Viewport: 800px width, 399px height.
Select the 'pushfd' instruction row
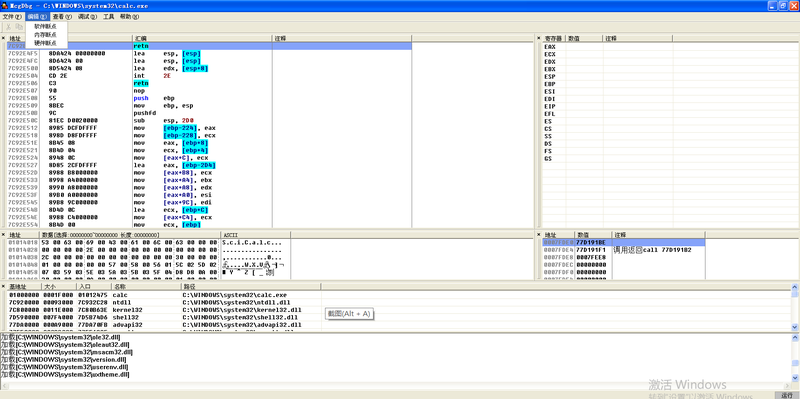click(x=209, y=113)
